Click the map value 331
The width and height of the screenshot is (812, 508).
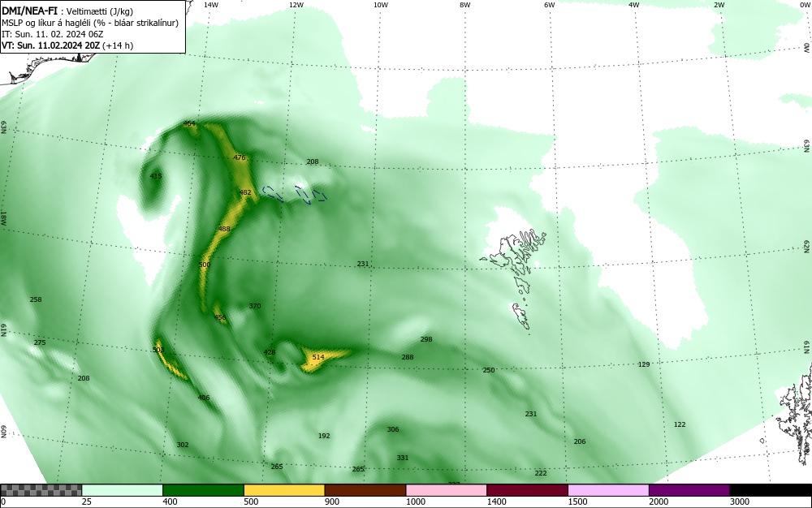click(403, 458)
